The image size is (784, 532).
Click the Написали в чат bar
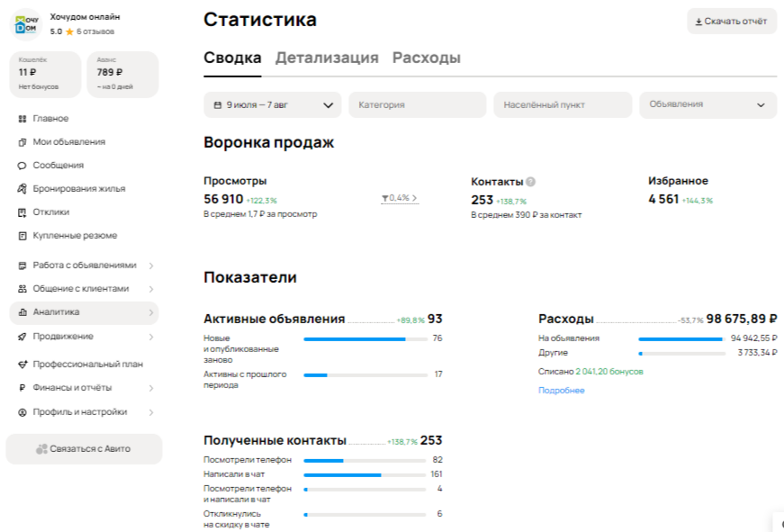(365, 475)
